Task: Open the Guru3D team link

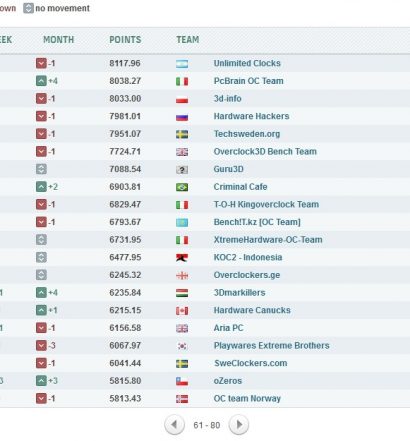Action: [228, 169]
